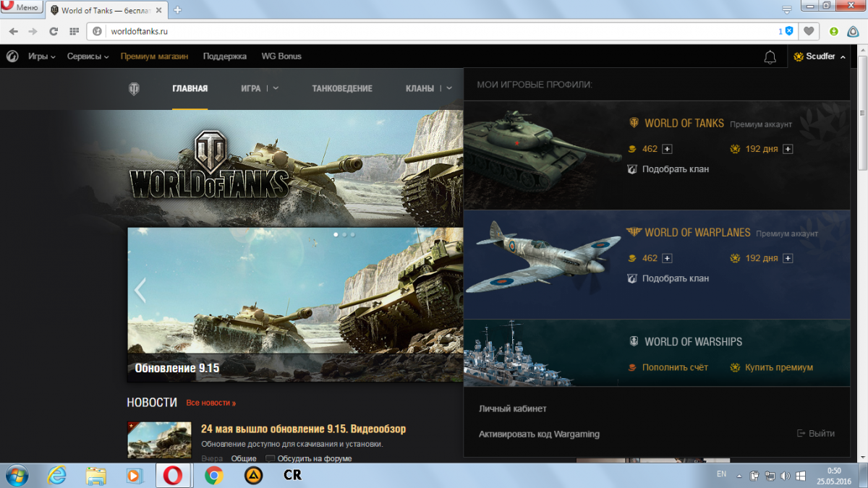Show hidden system tray icons
The height and width of the screenshot is (488, 868).
coord(739,476)
